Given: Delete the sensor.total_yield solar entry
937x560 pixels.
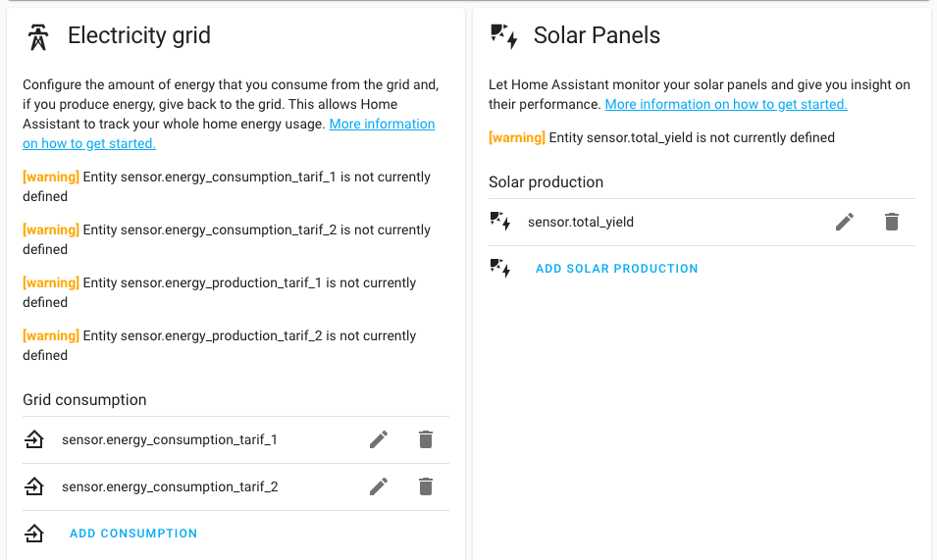Looking at the screenshot, I should 892,222.
